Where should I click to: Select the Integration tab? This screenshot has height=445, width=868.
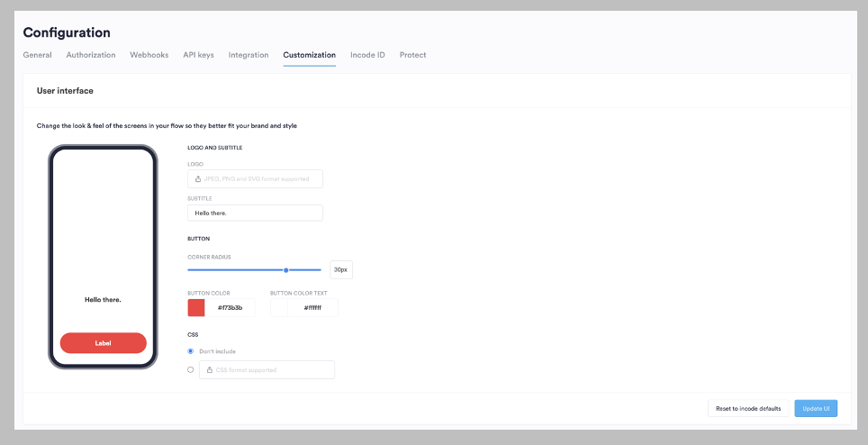(248, 55)
